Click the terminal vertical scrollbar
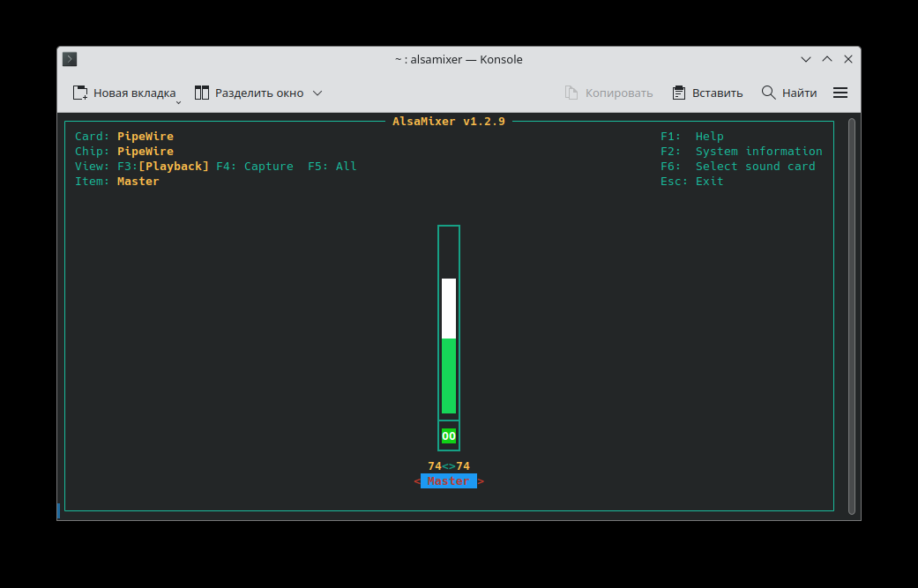This screenshot has width=918, height=588. pos(851,316)
